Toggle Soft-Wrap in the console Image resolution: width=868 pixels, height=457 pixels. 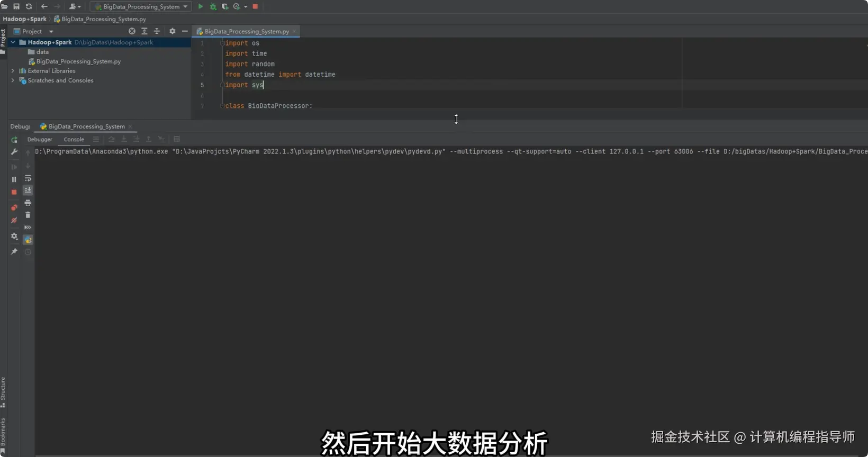(x=28, y=178)
